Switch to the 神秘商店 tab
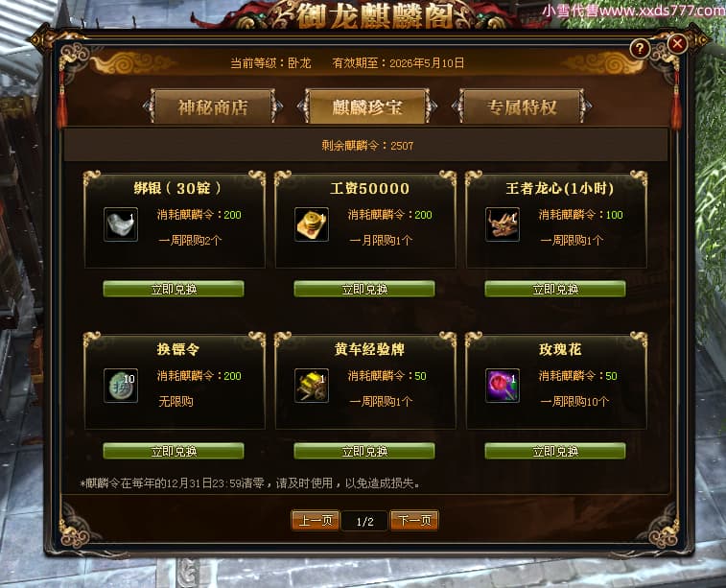 tap(213, 107)
